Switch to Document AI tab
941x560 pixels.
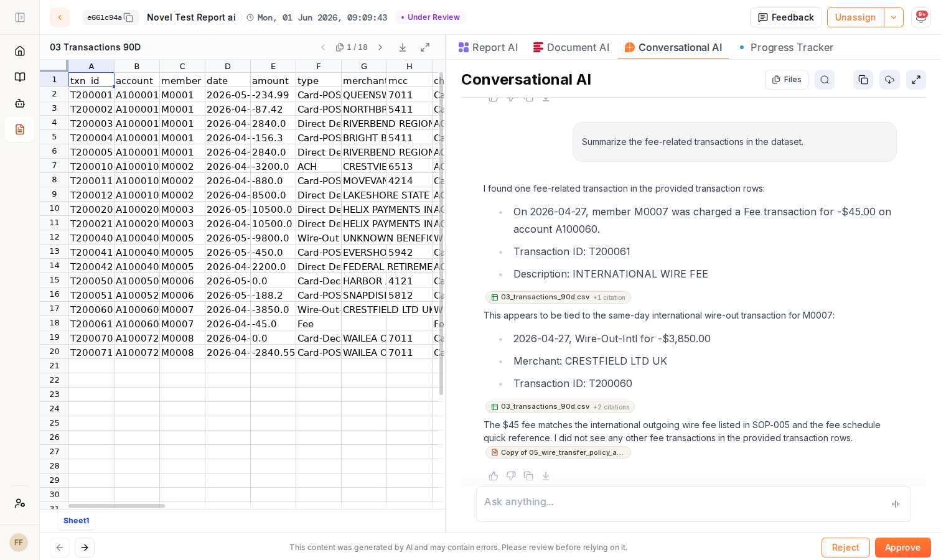pos(571,47)
